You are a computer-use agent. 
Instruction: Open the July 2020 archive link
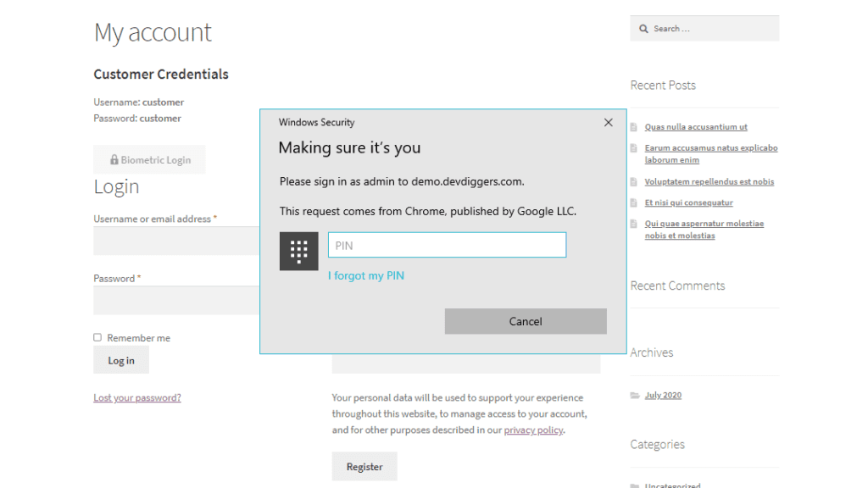663,395
